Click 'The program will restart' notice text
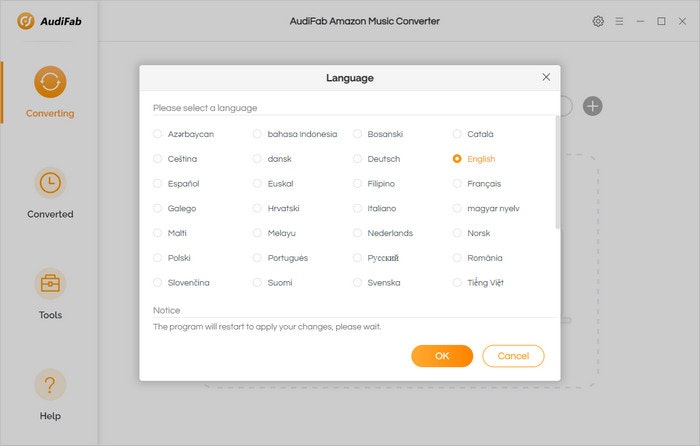 pyautogui.click(x=267, y=327)
